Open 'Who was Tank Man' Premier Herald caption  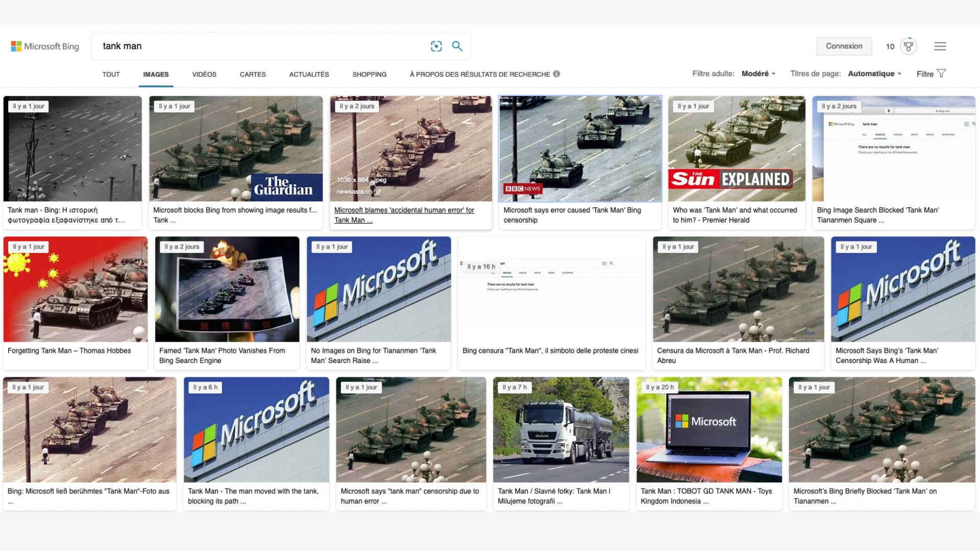click(734, 215)
